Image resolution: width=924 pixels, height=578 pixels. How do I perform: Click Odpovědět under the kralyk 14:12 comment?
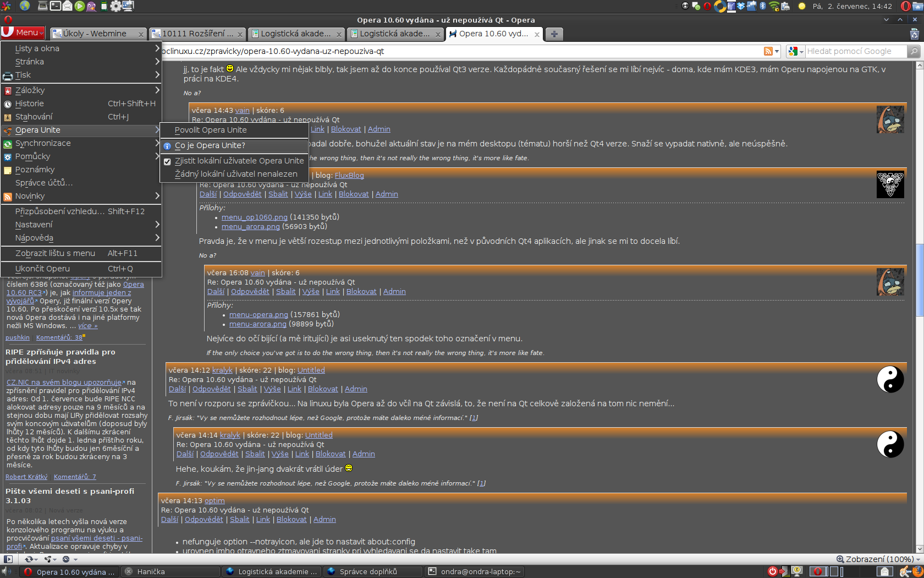point(212,389)
